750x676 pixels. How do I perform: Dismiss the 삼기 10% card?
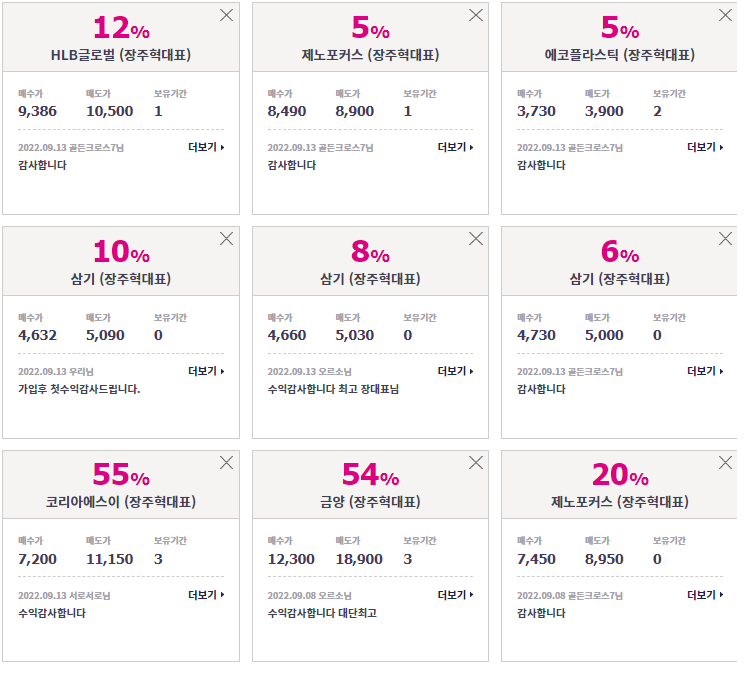point(226,239)
